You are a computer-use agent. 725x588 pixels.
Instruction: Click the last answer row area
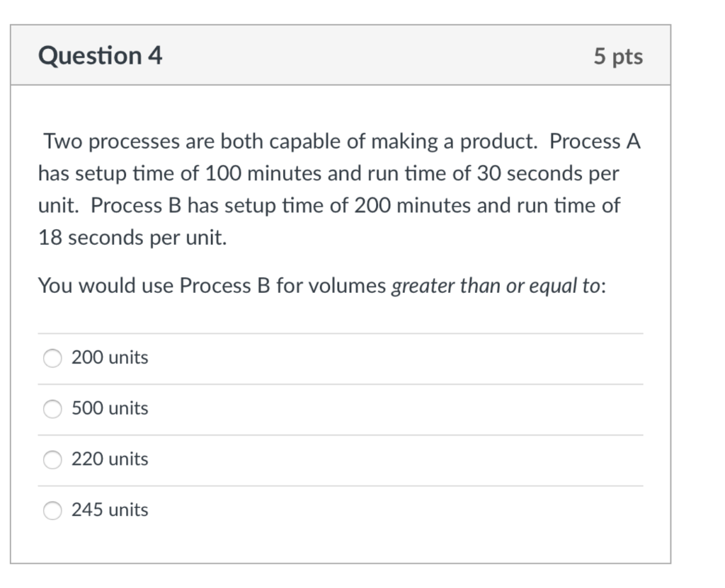point(340,510)
